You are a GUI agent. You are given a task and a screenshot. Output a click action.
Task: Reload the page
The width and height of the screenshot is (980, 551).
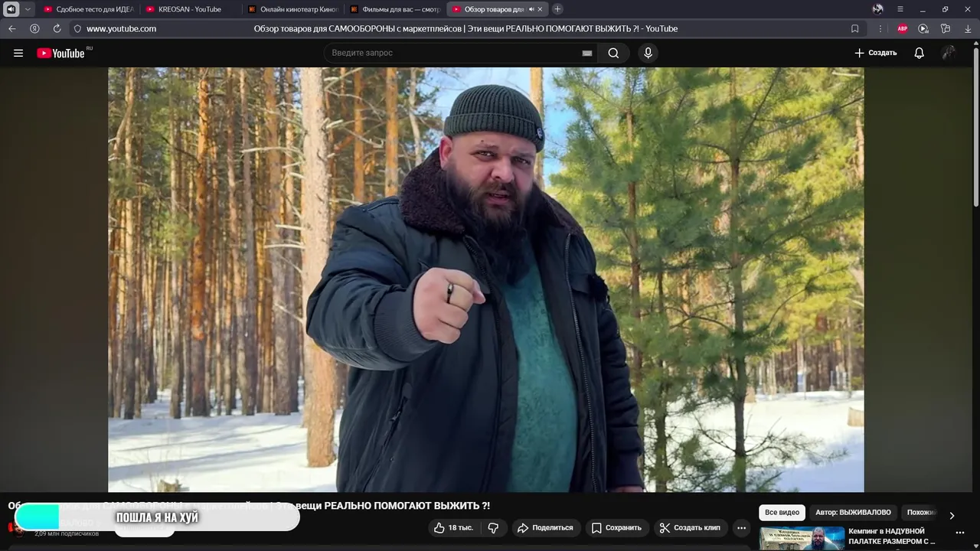tap(57, 28)
